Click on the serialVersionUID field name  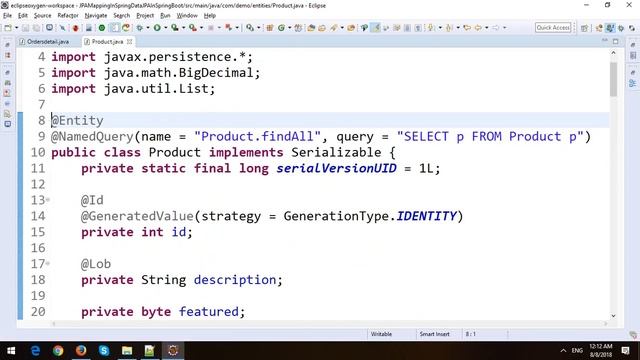(x=336, y=168)
